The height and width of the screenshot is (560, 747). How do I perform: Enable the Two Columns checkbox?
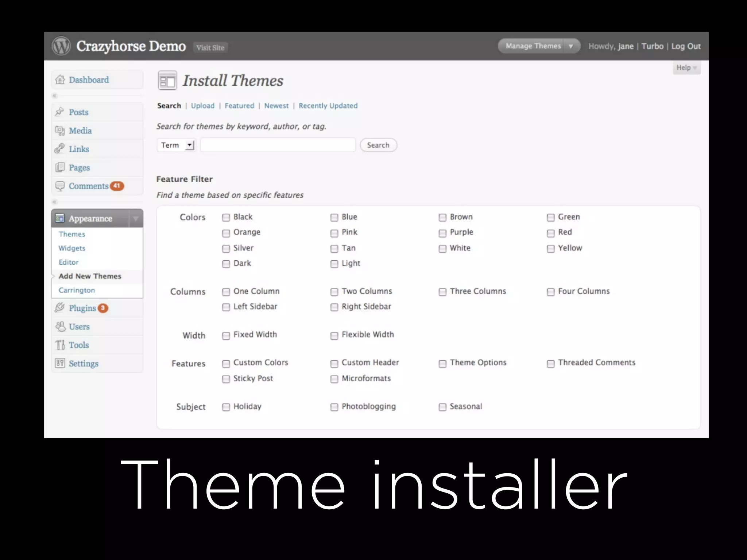334,292
